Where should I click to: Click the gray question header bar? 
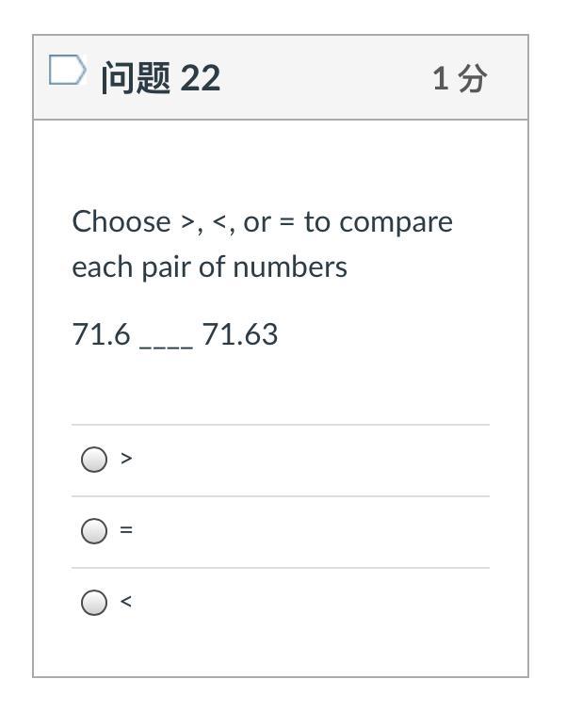330,77
